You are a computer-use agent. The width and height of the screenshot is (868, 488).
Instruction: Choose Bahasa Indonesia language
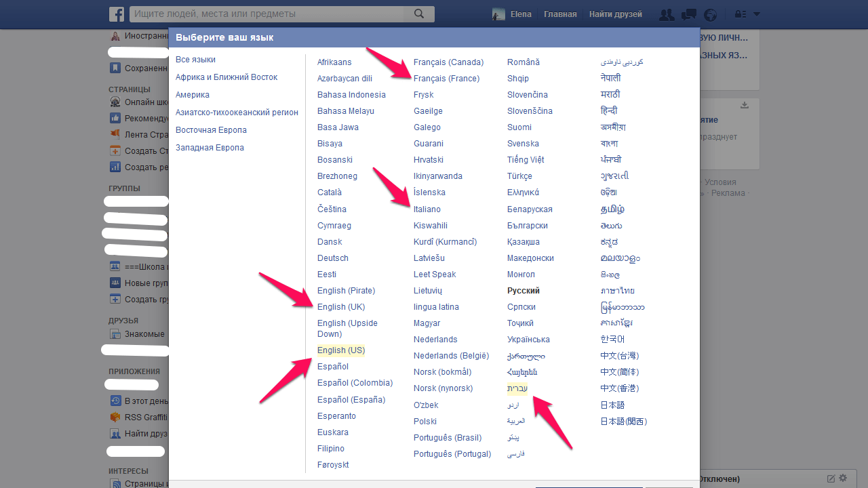(351, 95)
